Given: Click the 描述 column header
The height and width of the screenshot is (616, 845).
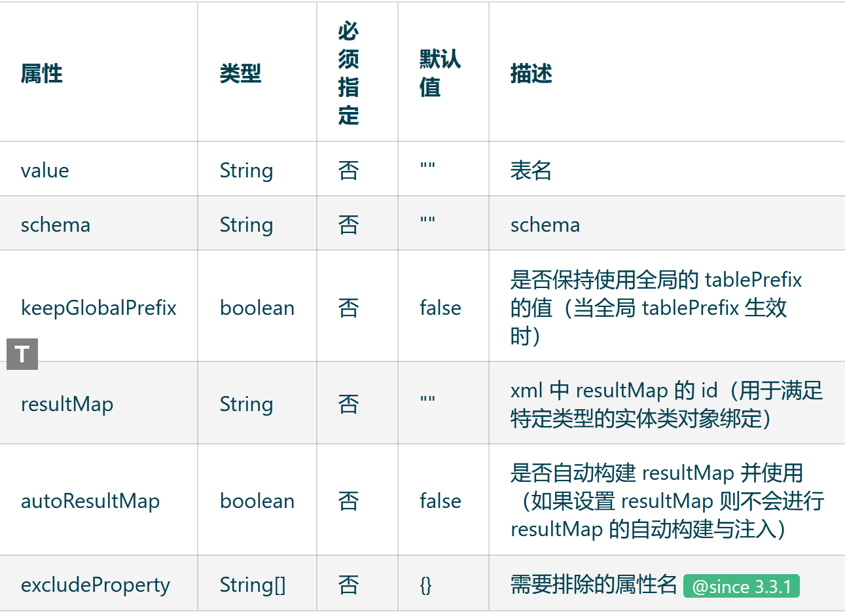Looking at the screenshot, I should 531,73.
